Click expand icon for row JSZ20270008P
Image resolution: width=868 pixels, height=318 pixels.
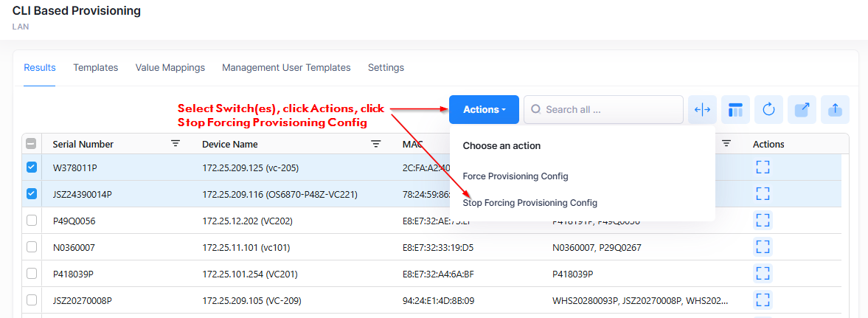pos(763,300)
